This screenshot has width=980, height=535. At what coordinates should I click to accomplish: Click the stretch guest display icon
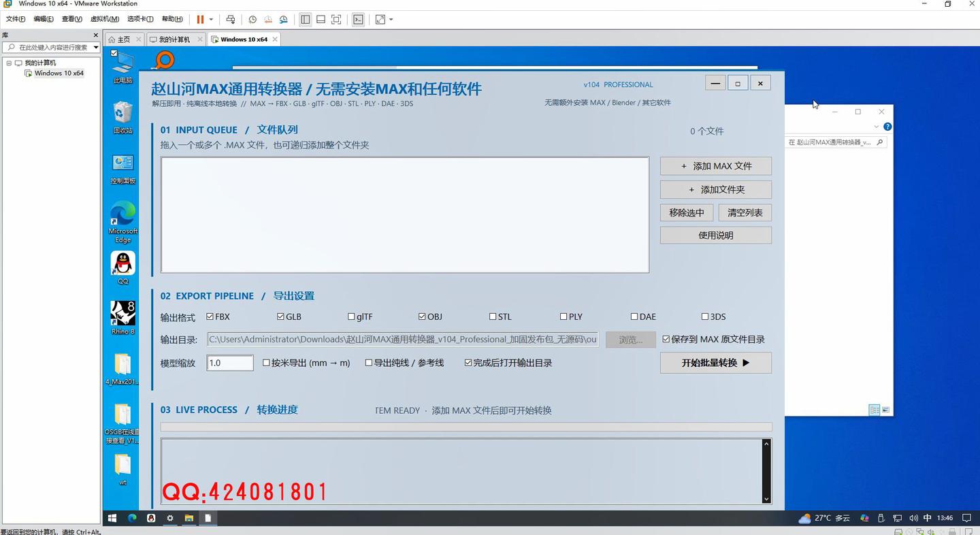click(380, 20)
